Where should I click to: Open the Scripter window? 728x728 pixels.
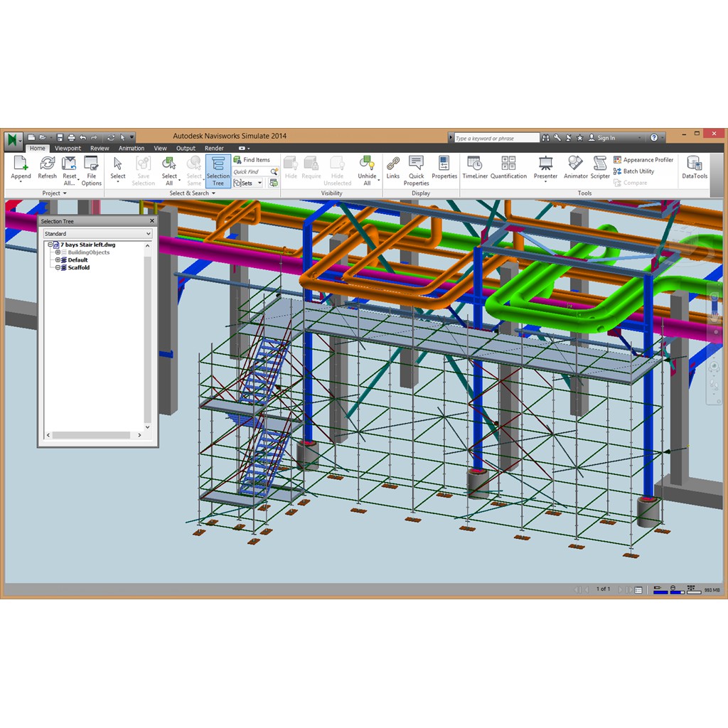pyautogui.click(x=600, y=168)
